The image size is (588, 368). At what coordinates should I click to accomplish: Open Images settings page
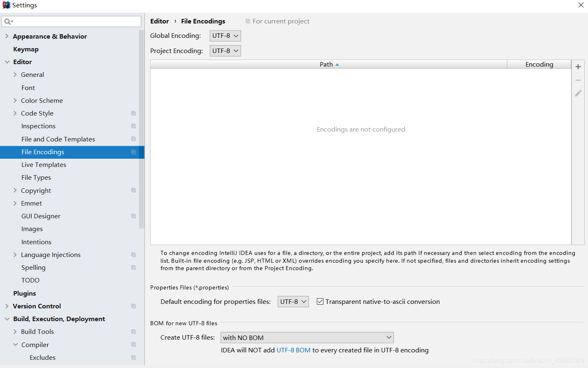(x=32, y=229)
